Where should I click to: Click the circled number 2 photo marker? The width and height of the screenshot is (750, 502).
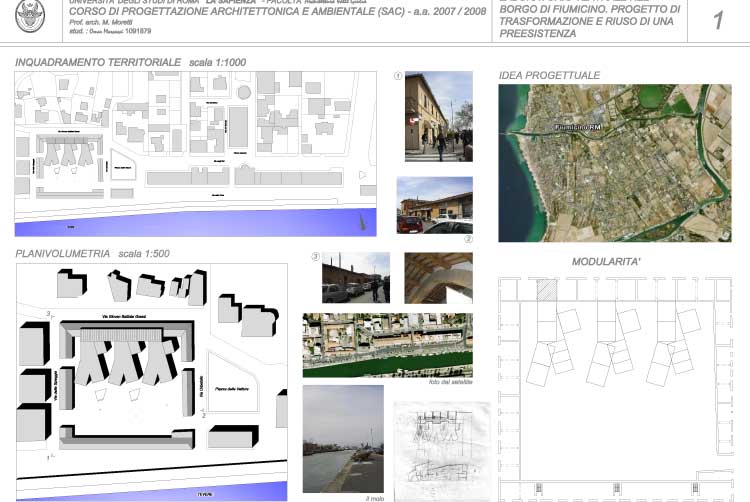(x=468, y=239)
